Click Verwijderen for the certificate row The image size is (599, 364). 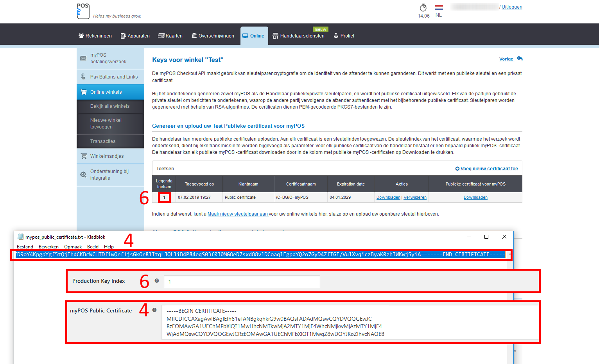point(415,198)
